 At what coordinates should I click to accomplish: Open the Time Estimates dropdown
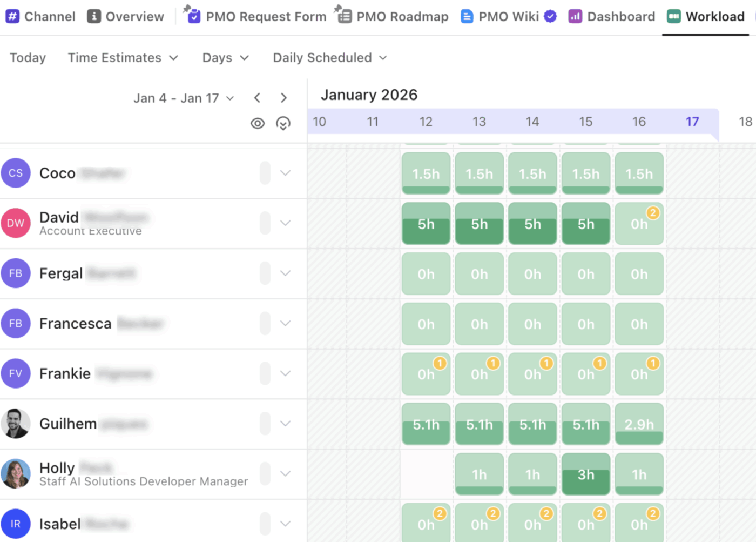123,58
